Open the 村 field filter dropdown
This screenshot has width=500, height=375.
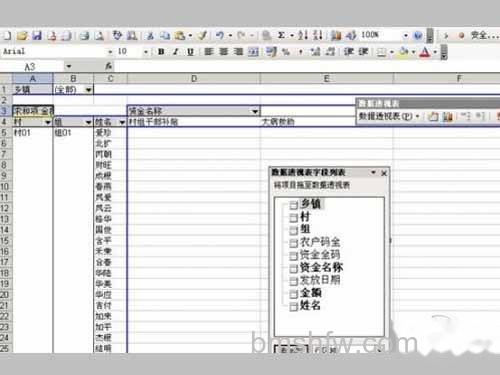(x=48, y=122)
